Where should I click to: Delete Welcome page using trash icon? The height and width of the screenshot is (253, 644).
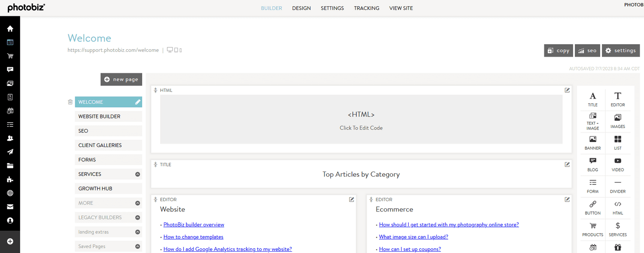pos(70,102)
